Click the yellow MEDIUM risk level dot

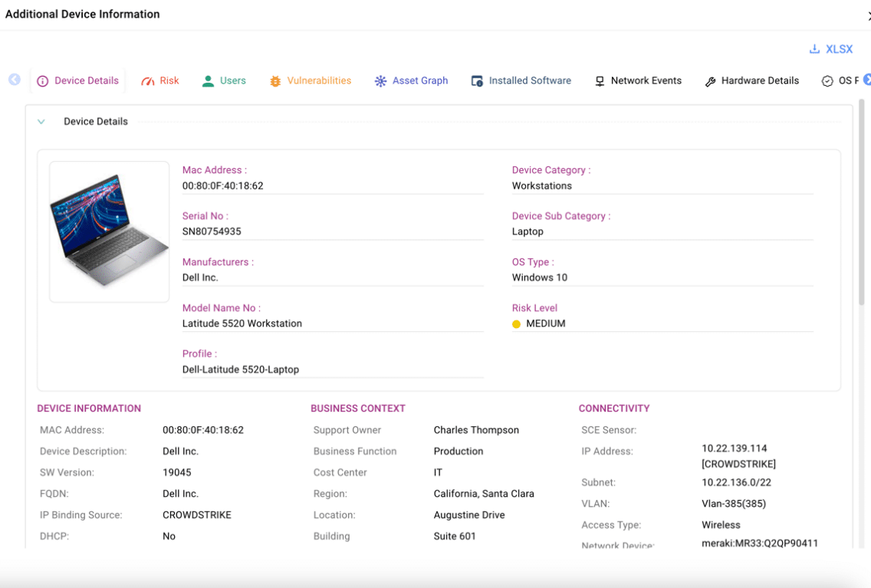point(516,324)
